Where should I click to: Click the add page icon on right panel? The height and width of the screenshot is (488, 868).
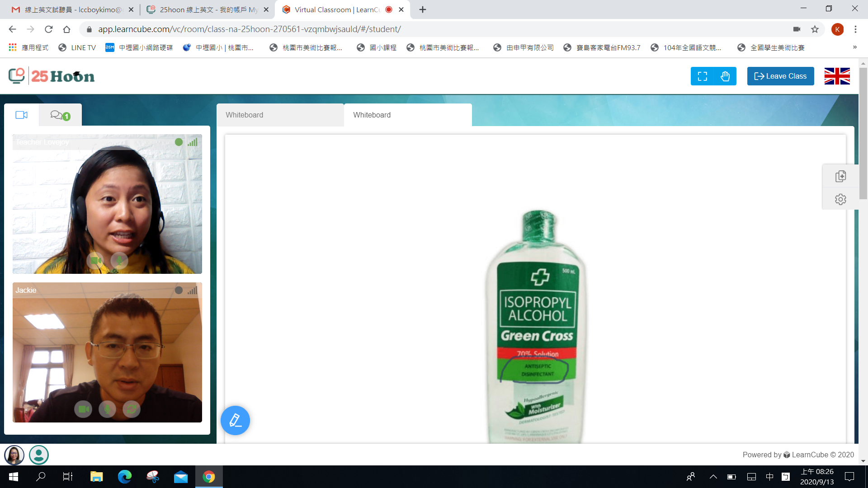pyautogui.click(x=840, y=176)
